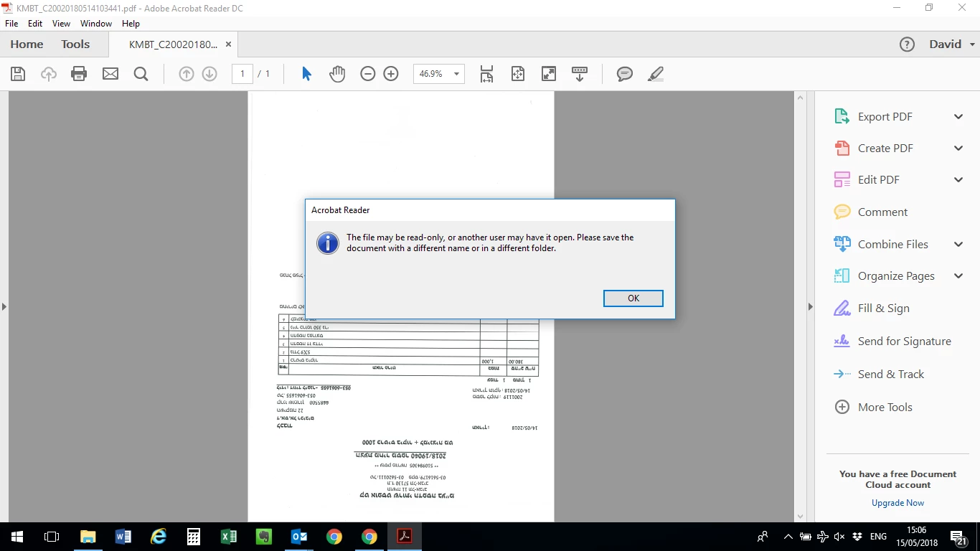Click the Upgrade Now link

(x=897, y=503)
